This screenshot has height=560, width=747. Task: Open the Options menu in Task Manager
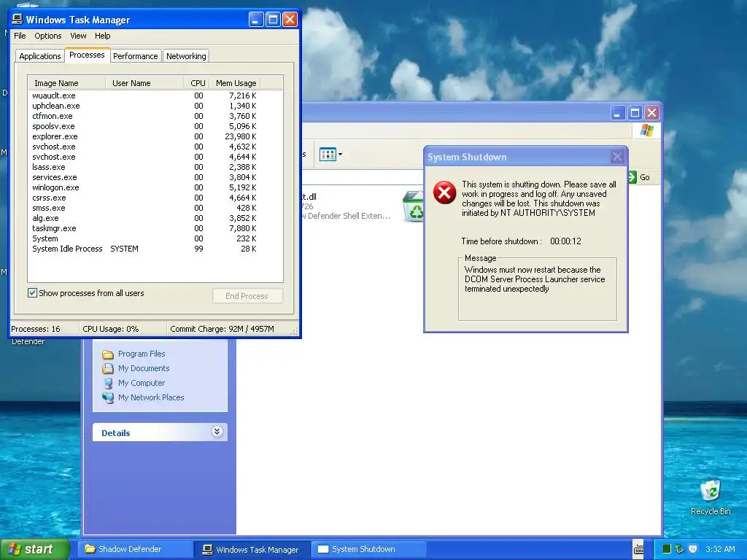pos(47,36)
